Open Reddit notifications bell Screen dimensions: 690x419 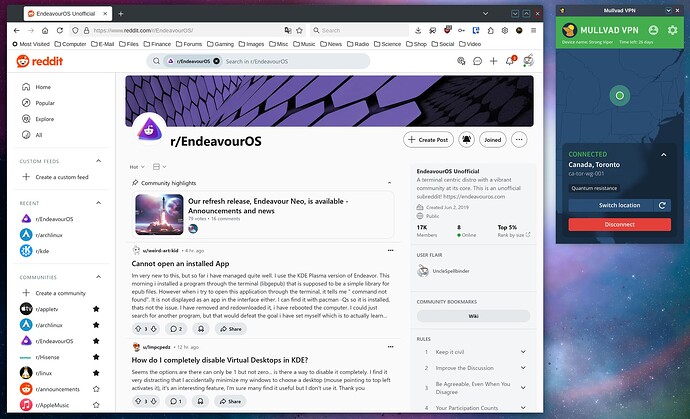tap(510, 61)
